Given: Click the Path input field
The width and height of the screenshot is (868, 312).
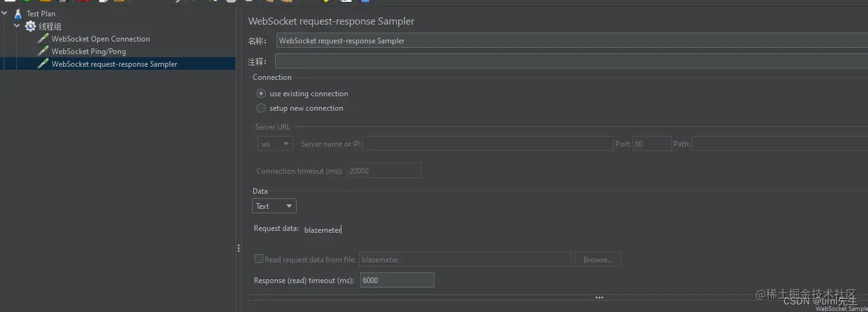Looking at the screenshot, I should pyautogui.click(x=780, y=144).
